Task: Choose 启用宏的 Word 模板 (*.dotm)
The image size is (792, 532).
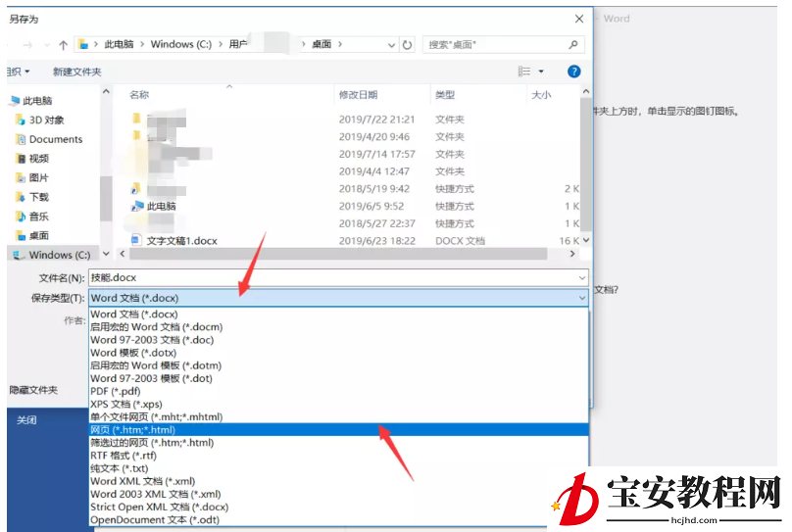Action: click(338, 365)
